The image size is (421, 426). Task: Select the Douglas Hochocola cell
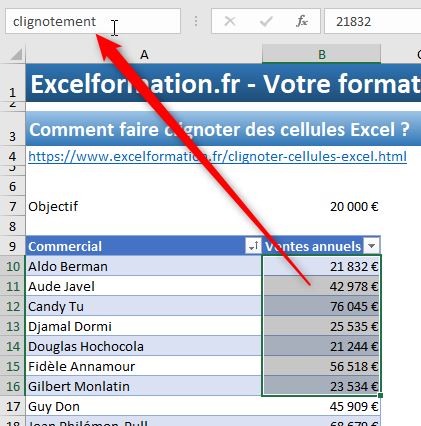coord(144,346)
